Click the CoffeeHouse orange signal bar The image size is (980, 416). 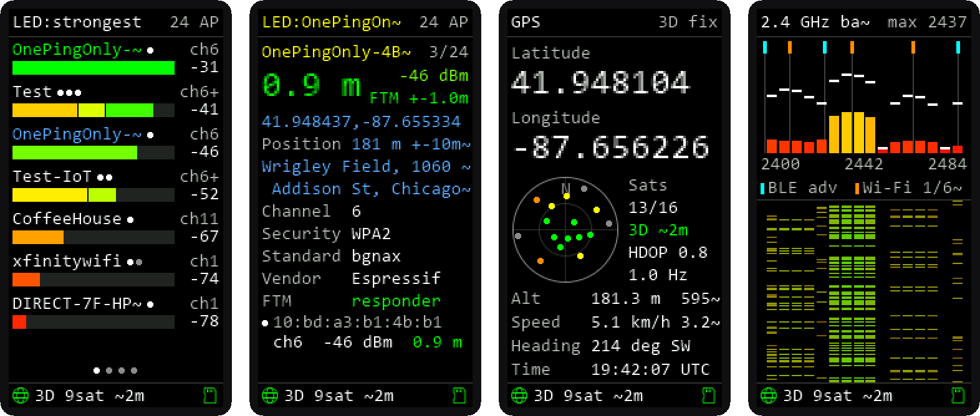(94, 237)
